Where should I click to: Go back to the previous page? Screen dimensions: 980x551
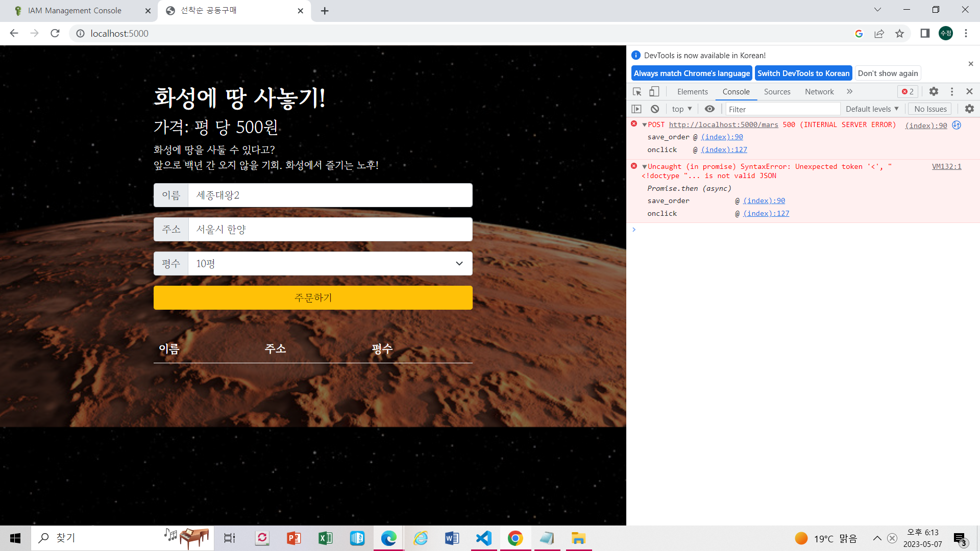pos(14,34)
